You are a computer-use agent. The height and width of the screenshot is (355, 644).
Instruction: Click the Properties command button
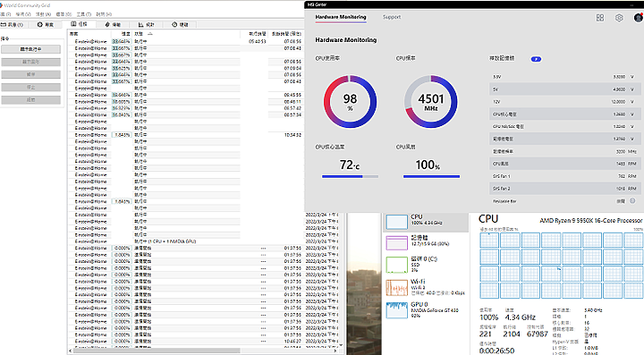point(30,100)
